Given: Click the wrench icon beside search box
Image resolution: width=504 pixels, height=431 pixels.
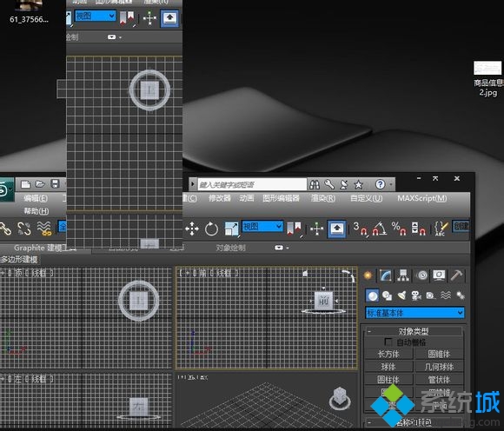Looking at the screenshot, I should click(x=329, y=184).
